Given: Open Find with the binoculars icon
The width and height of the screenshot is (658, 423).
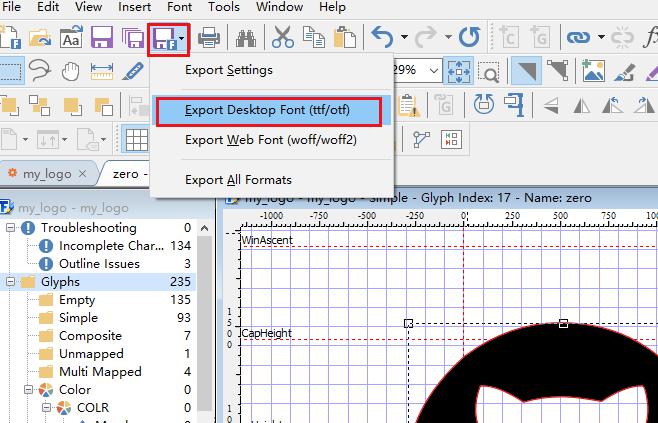Looking at the screenshot, I should pos(246,38).
